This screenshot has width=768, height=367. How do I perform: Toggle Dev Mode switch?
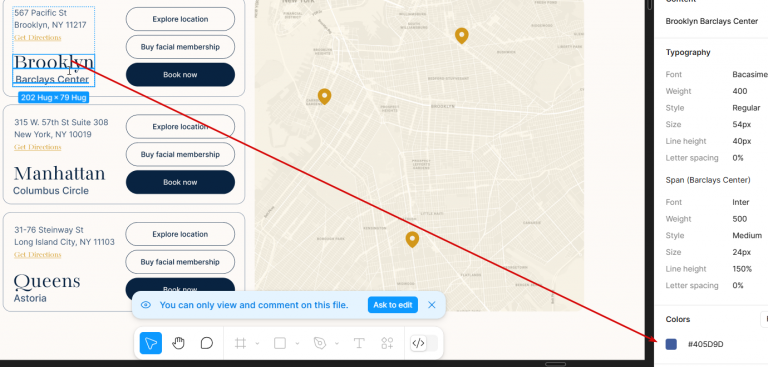tap(424, 343)
